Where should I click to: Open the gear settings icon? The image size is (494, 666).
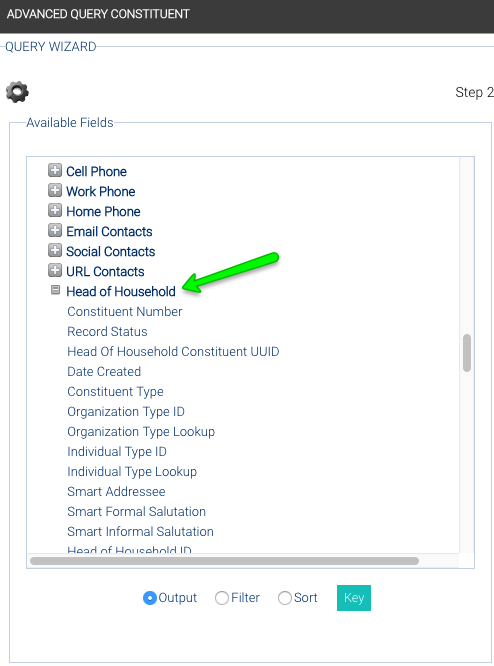pos(17,91)
